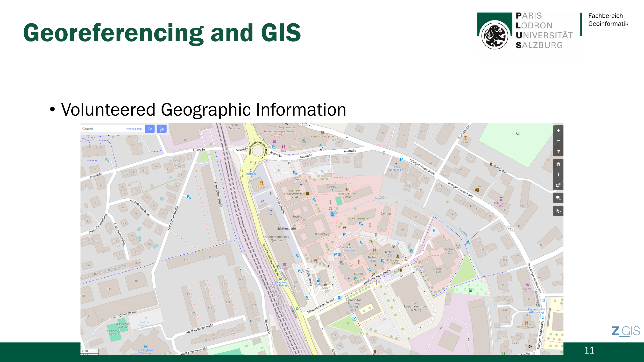Click the share map icon
The width and height of the screenshot is (644, 362).
[558, 185]
